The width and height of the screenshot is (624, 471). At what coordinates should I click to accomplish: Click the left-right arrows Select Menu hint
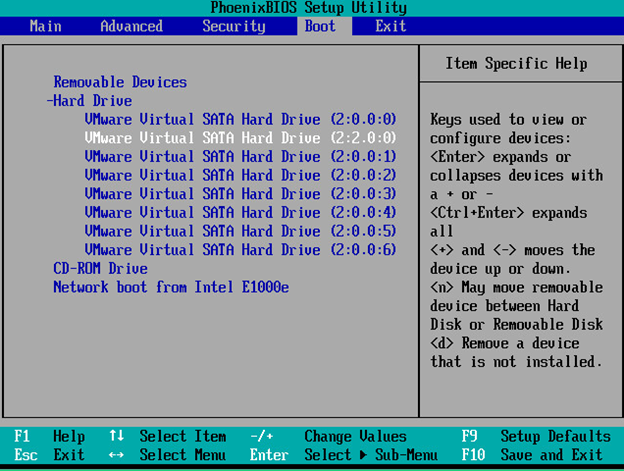168,455
